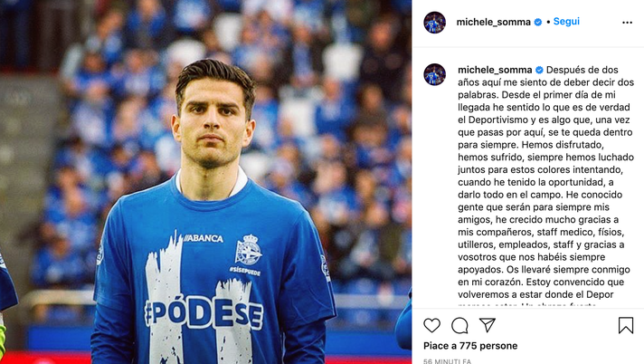Click the verified badge next to the caption username
The image size is (644, 364).
[540, 70]
